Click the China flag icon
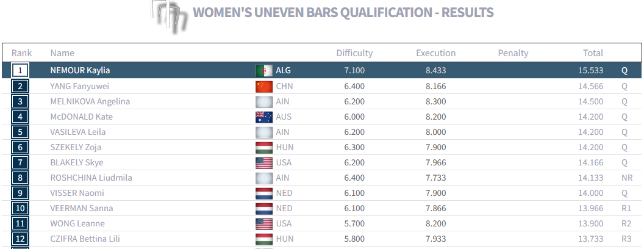Screen dimensions: 644x249 [263, 87]
